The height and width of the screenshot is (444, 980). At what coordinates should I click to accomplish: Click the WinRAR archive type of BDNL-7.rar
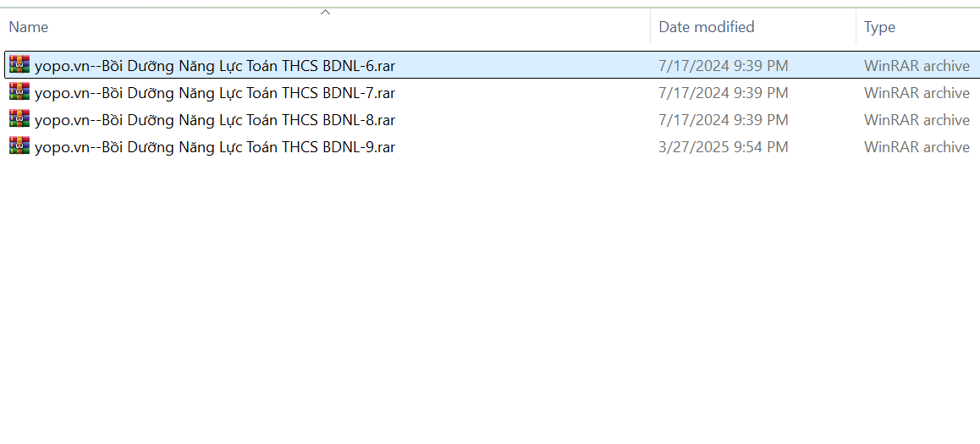917,93
